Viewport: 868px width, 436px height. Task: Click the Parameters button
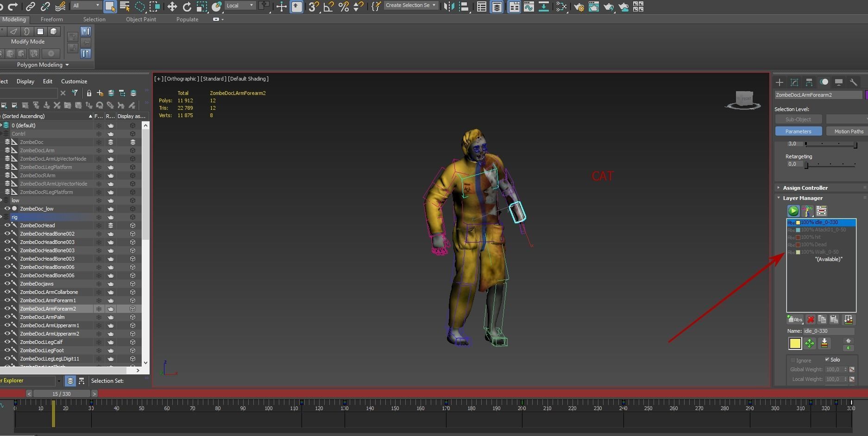[799, 131]
